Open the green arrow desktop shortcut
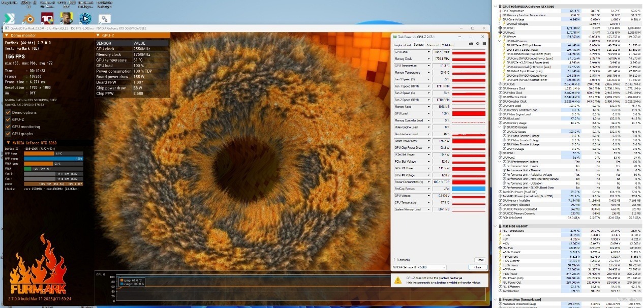This screenshot has height=308, width=644. (x=9, y=18)
